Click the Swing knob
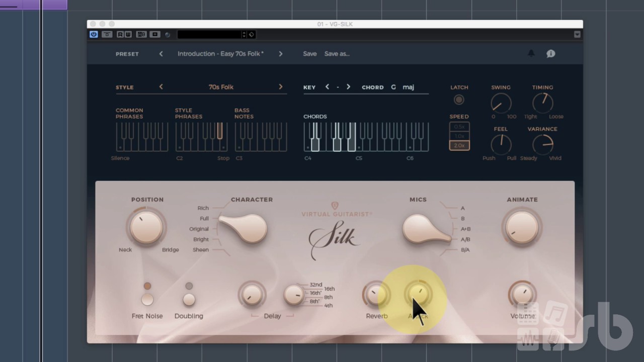The width and height of the screenshot is (644, 362). click(x=501, y=104)
